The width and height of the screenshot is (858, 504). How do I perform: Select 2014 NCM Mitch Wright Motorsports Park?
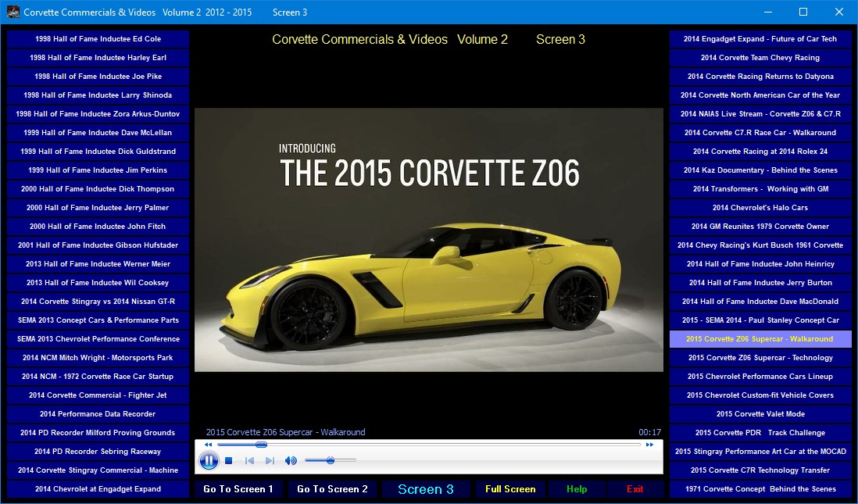click(98, 357)
